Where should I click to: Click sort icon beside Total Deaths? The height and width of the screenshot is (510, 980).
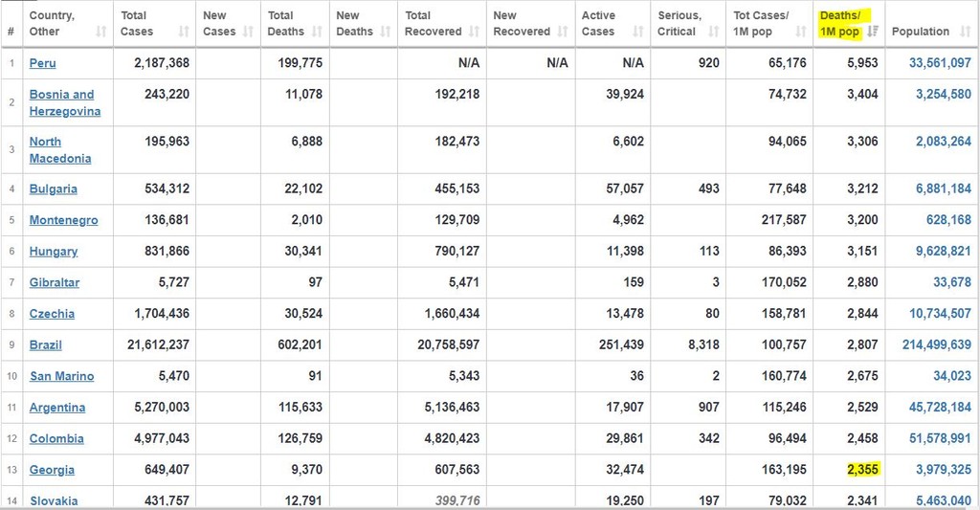[x=321, y=33]
